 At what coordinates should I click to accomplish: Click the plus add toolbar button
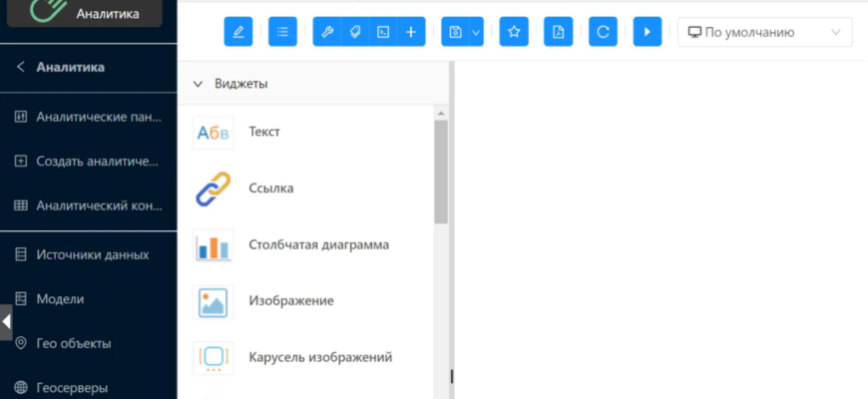411,32
